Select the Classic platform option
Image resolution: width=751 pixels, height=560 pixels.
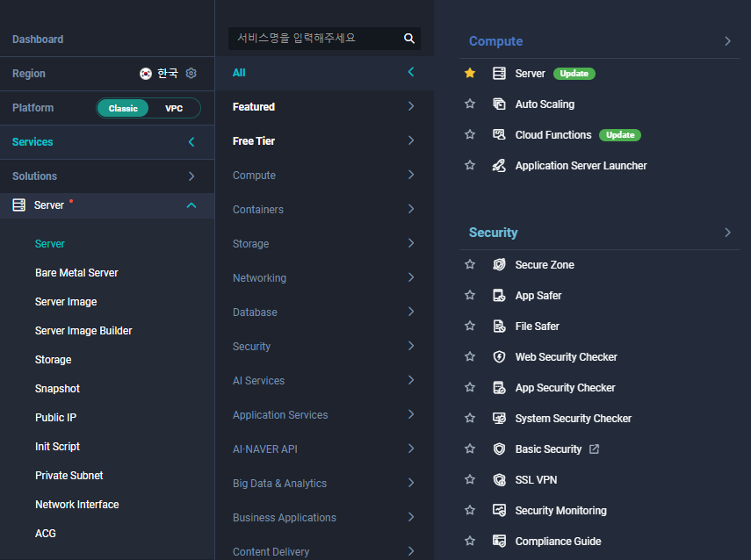pyautogui.click(x=123, y=108)
